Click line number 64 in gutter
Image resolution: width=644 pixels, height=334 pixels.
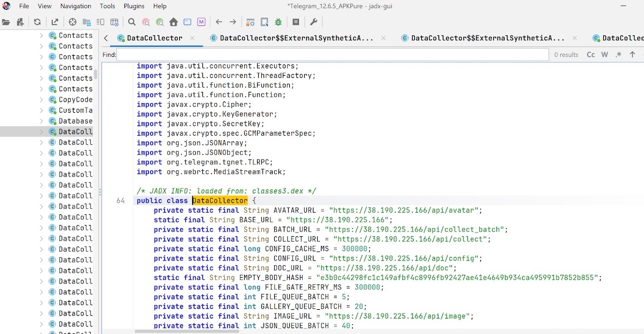coord(120,201)
